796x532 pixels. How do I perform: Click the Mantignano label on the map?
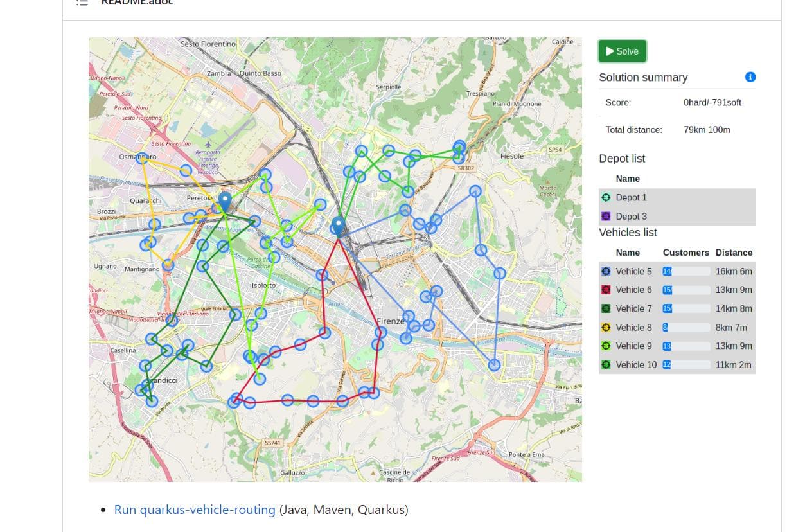point(142,269)
